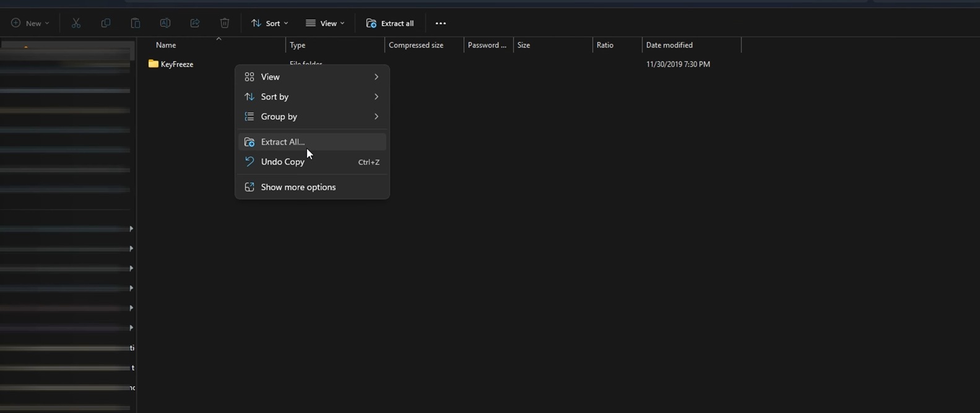Click Show more options
The image size is (980, 413).
[298, 187]
